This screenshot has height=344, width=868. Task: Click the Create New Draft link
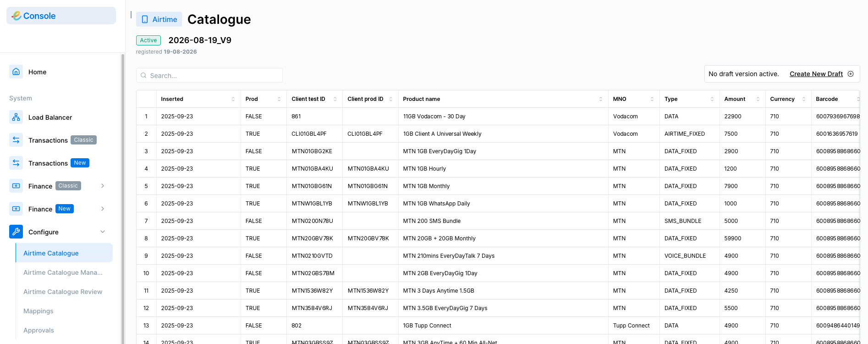pyautogui.click(x=816, y=74)
